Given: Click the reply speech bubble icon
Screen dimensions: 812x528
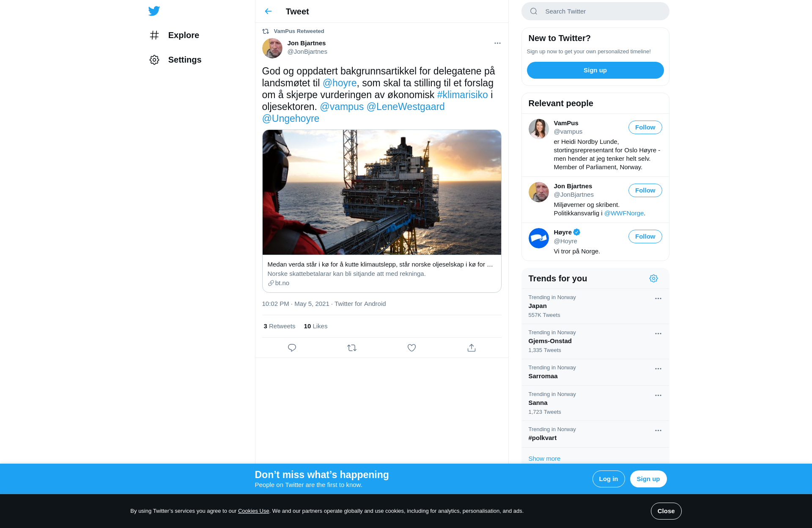Looking at the screenshot, I should coord(292,348).
